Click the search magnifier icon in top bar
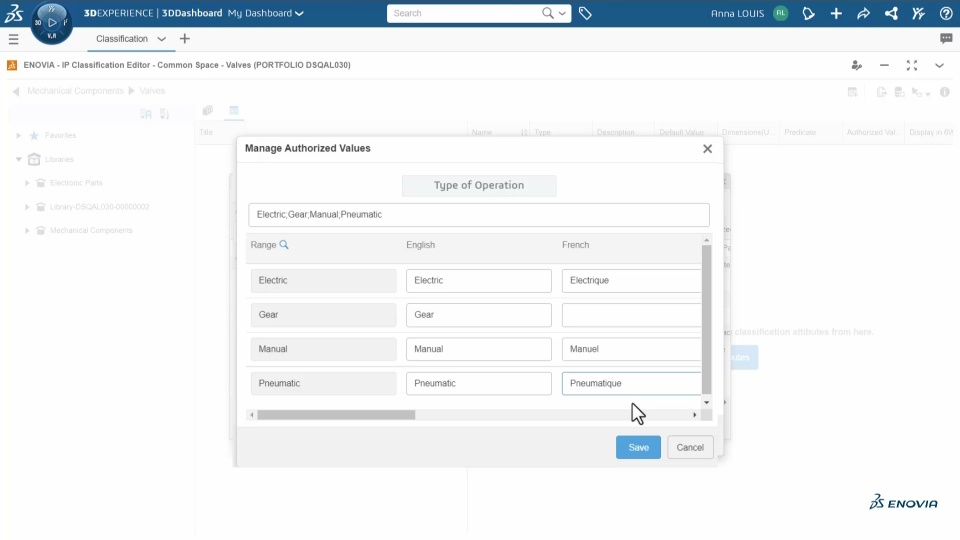This screenshot has width=960, height=540. (547, 13)
